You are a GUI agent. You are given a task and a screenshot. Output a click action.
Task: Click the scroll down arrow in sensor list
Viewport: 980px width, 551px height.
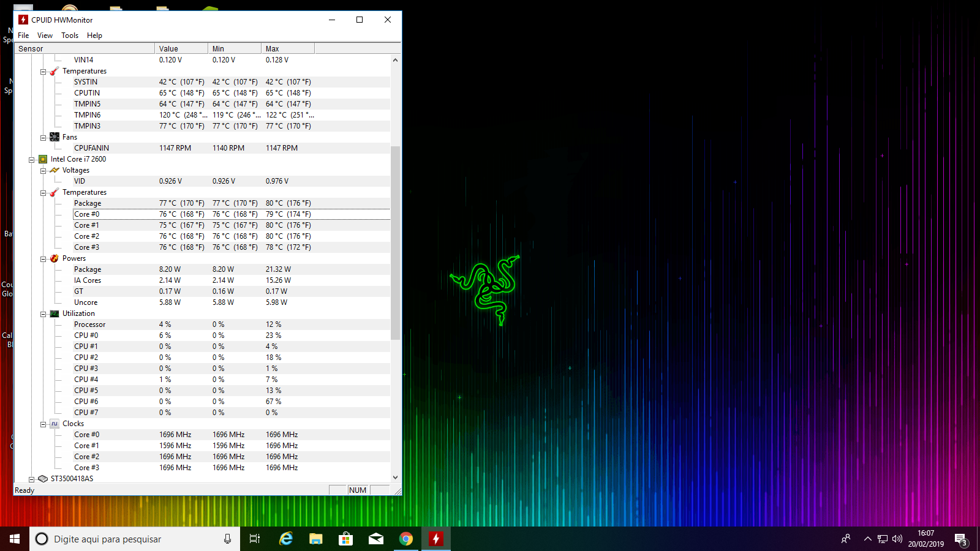(395, 478)
